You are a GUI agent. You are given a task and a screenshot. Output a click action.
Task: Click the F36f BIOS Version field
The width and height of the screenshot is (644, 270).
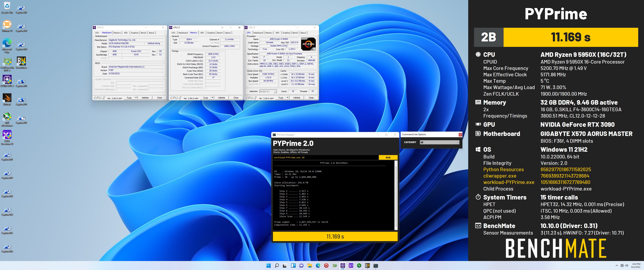tap(136, 70)
